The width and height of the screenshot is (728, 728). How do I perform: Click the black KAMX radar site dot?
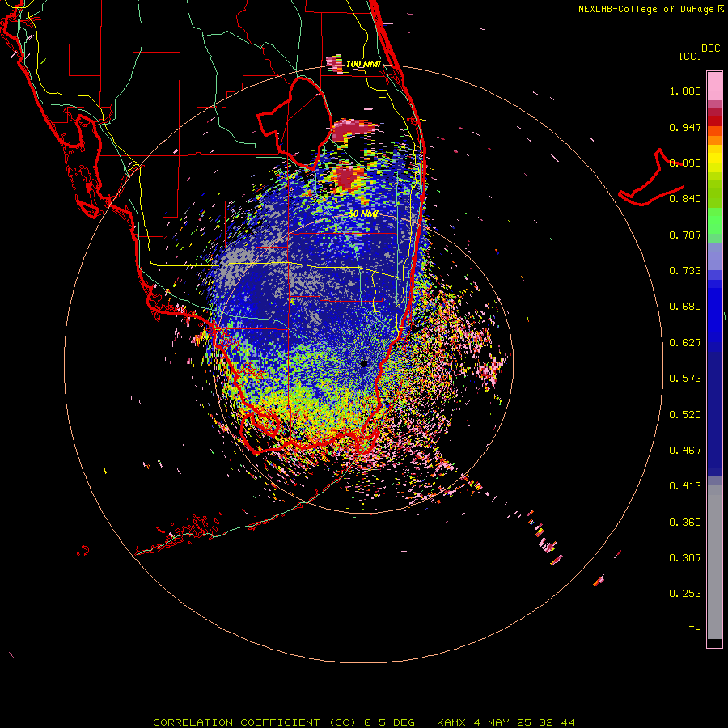[x=364, y=363]
